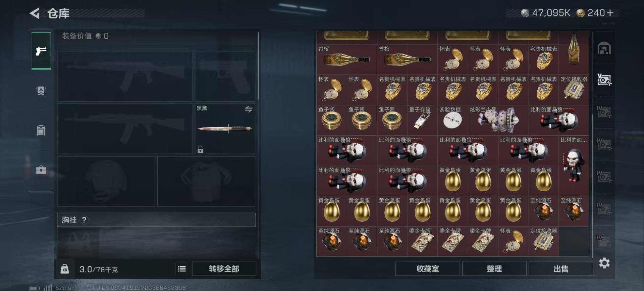Open the list view icon beside weight
Image resolution: width=644 pixels, height=291 pixels.
pyautogui.click(x=182, y=269)
